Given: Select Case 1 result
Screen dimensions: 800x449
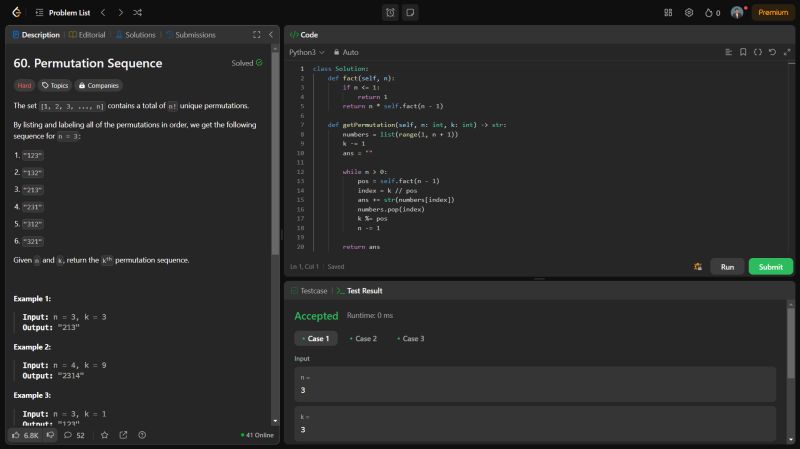Looking at the screenshot, I should (316, 338).
